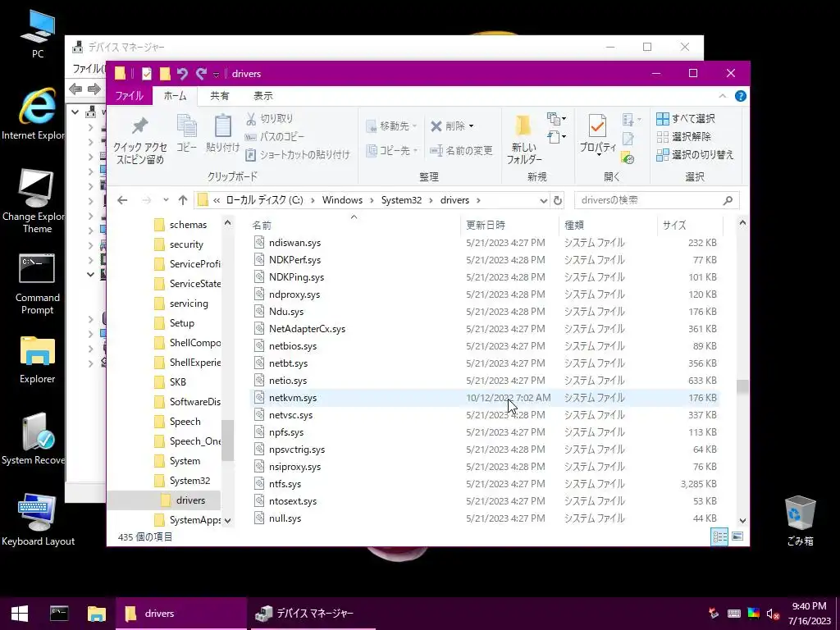Click the Copy ribbon icon

click(186, 134)
